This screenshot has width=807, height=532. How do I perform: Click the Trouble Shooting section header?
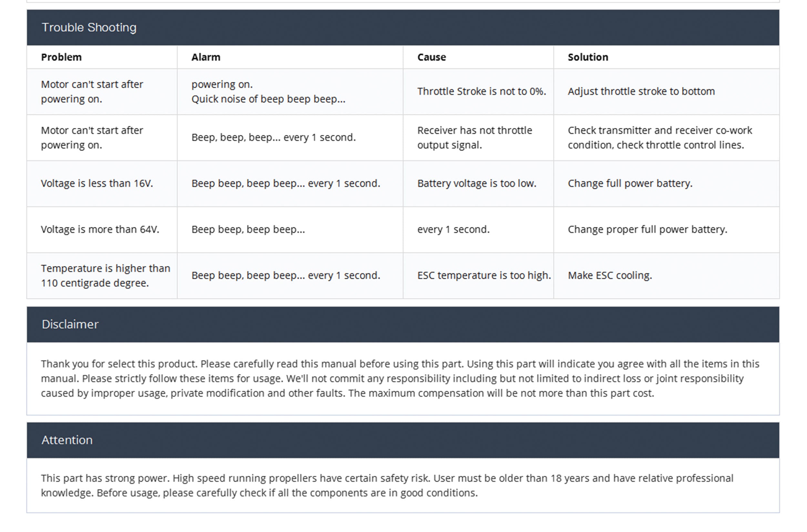point(89,27)
